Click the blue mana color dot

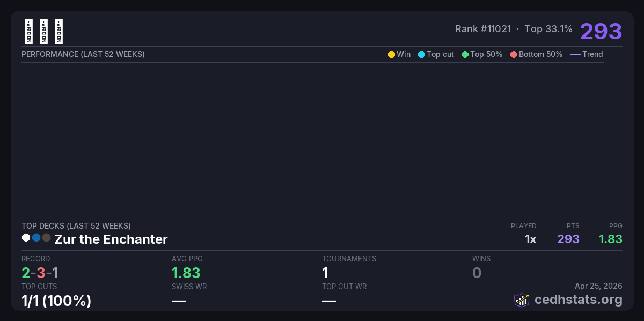(x=36, y=238)
